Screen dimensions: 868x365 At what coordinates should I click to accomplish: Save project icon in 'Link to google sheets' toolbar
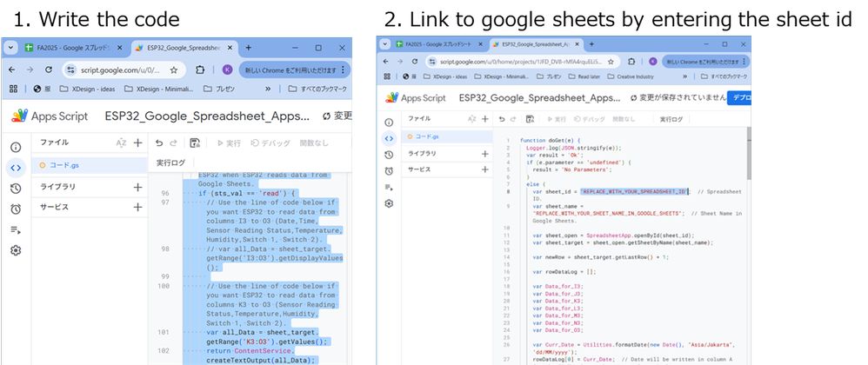(x=530, y=119)
